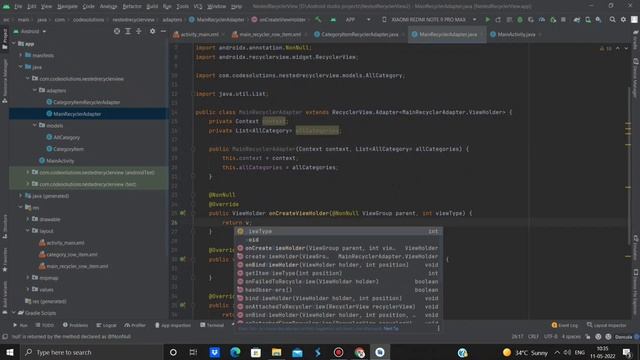Image resolution: width=640 pixels, height=360 pixels.
Task: Open the Build menu
Action: pos(152,6)
